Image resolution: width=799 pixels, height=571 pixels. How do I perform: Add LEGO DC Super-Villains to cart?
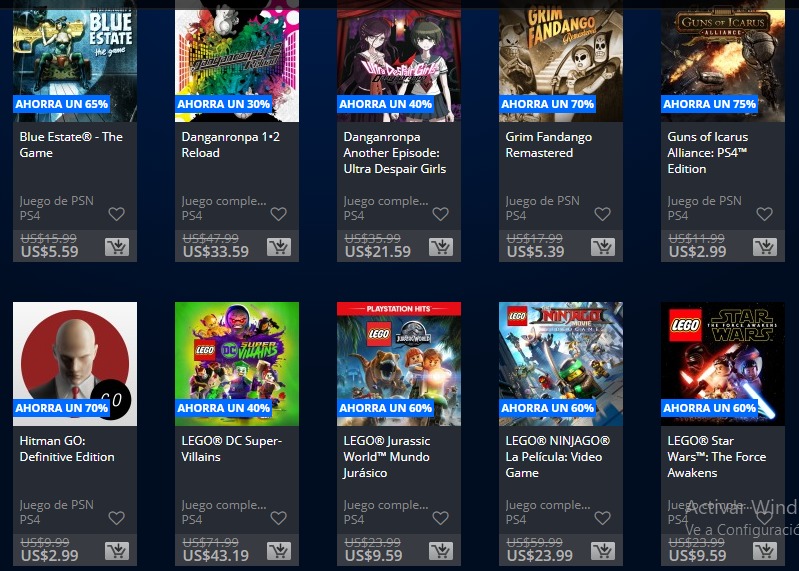(x=279, y=551)
